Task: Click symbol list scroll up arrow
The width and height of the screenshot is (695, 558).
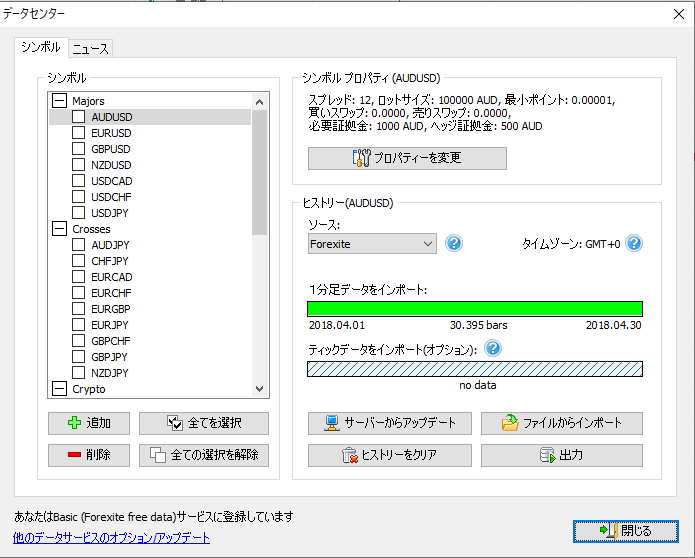Action: (260, 102)
